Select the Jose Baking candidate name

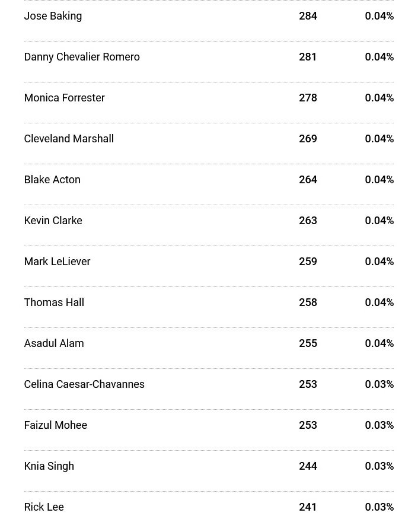pyautogui.click(x=53, y=16)
